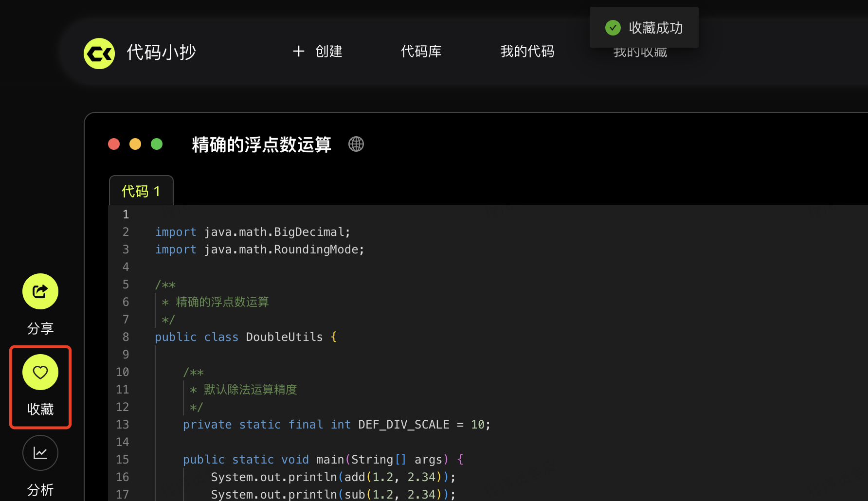This screenshot has width=868, height=501.
Task: Click the 创建 button text
Action: pos(329,51)
